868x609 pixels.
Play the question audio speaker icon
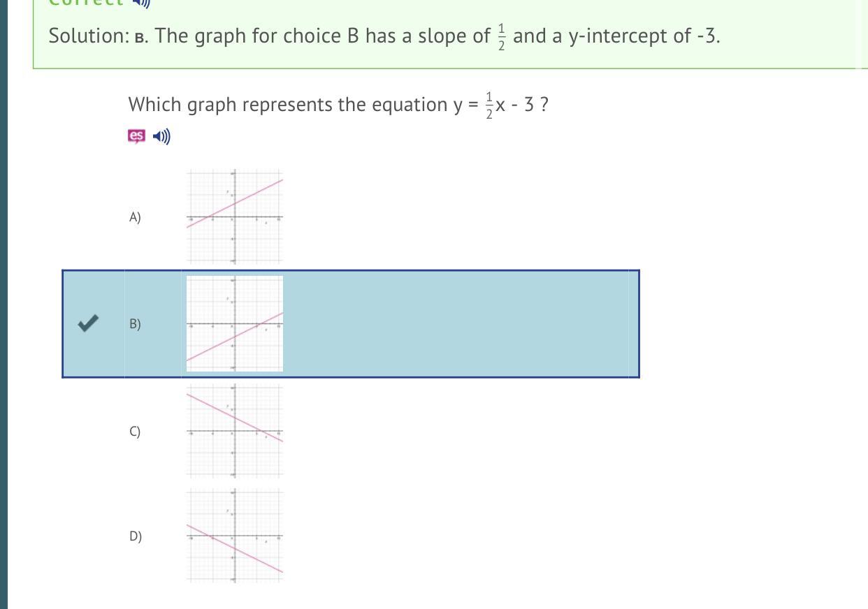[x=161, y=136]
